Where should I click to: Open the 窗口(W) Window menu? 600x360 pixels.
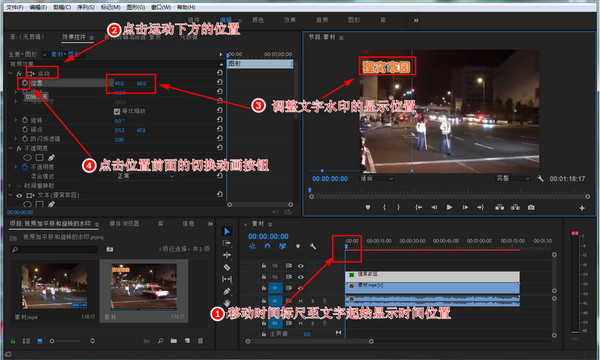(x=161, y=7)
